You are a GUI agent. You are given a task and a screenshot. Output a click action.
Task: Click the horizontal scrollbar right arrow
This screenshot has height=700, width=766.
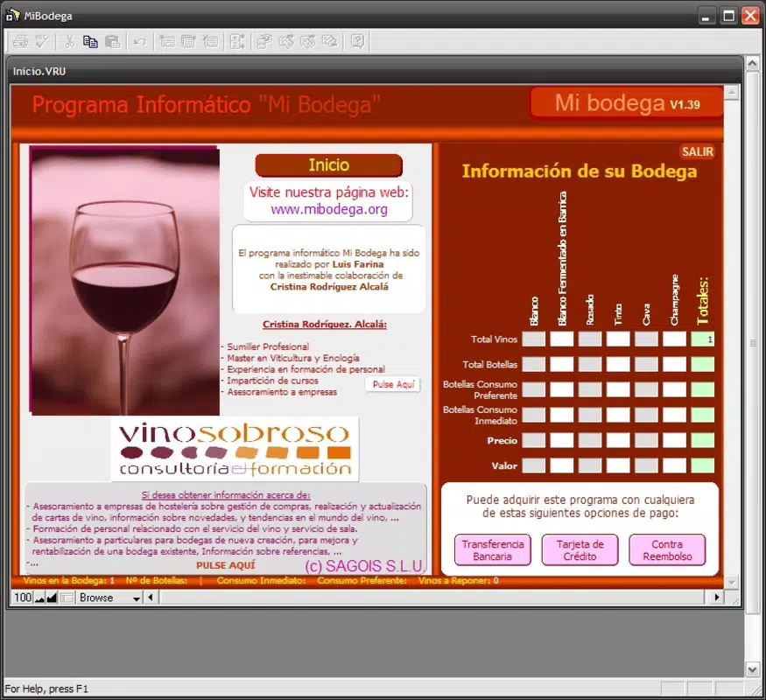717,597
